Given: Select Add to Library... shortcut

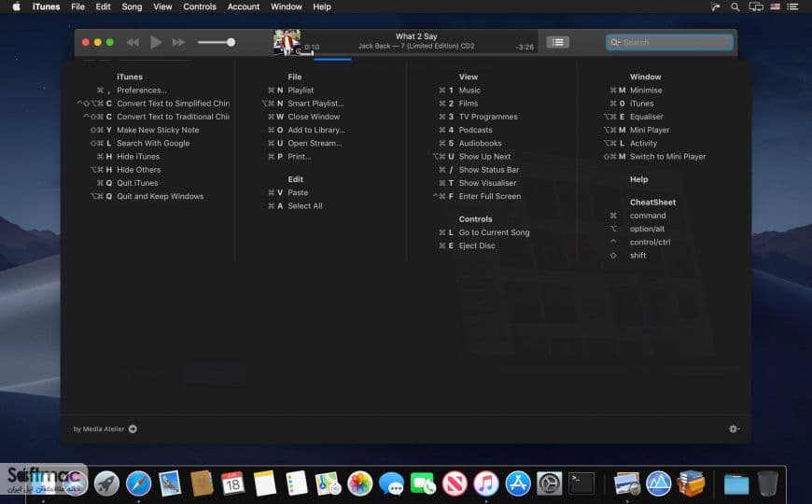Looking at the screenshot, I should tap(315, 130).
